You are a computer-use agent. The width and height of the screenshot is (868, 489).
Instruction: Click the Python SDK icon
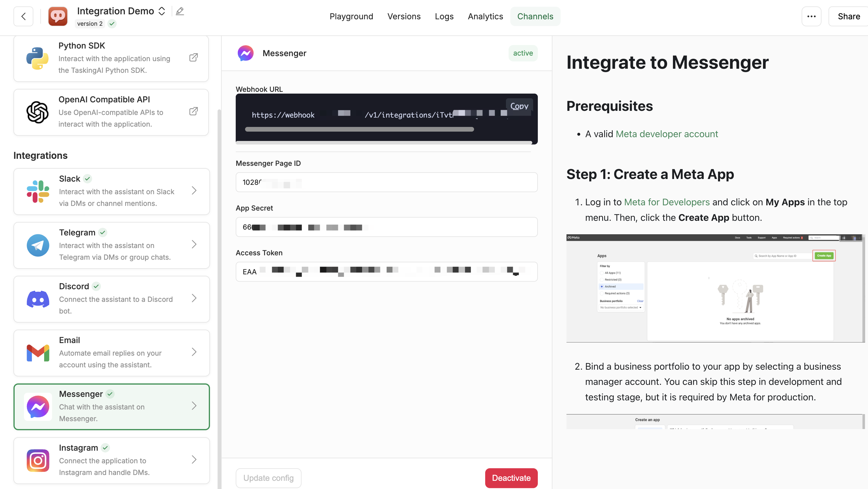point(37,58)
